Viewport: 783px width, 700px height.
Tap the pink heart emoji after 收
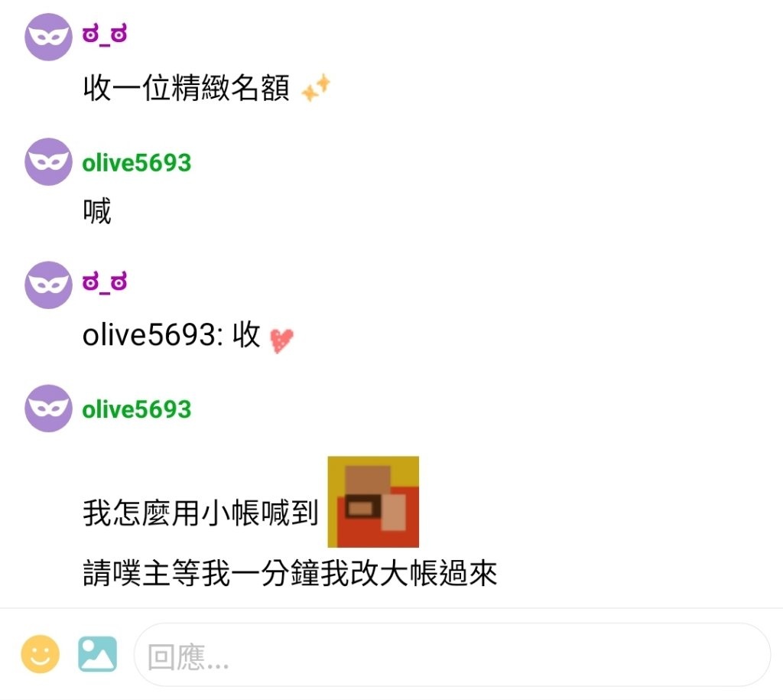coord(281,340)
